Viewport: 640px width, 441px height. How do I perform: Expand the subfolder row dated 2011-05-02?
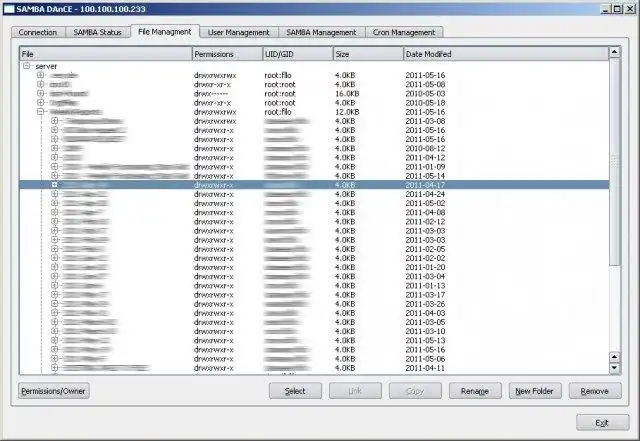[54, 203]
